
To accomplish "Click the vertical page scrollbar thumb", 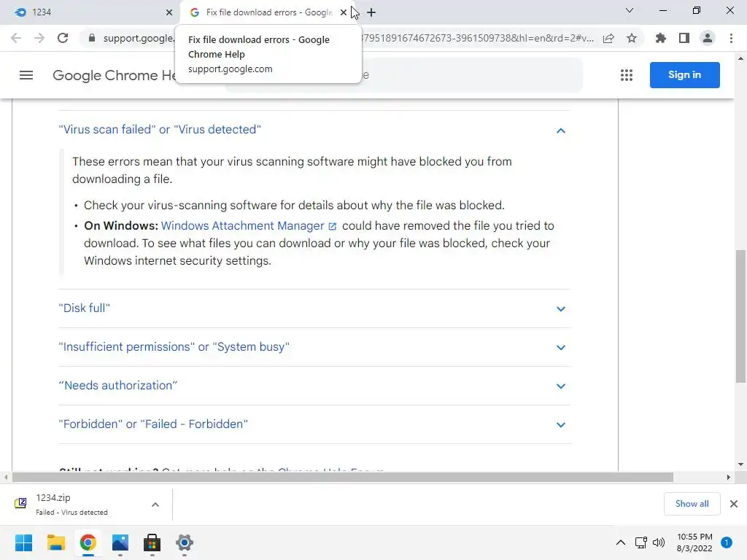I will (x=740, y=316).
